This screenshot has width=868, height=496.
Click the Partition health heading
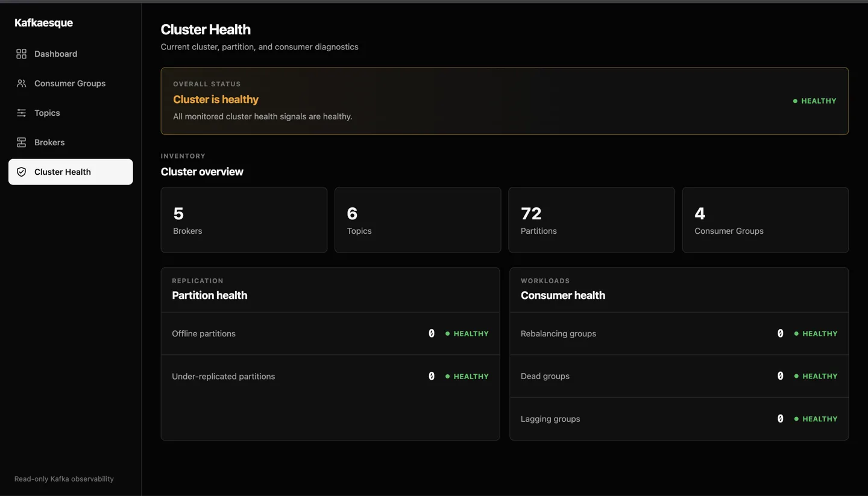(210, 295)
